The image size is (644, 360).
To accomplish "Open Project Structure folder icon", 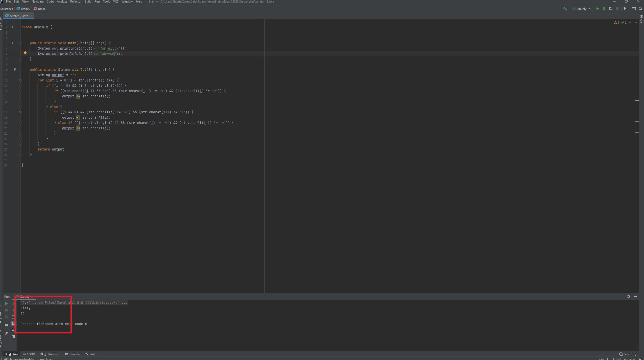I will [x=626, y=9].
